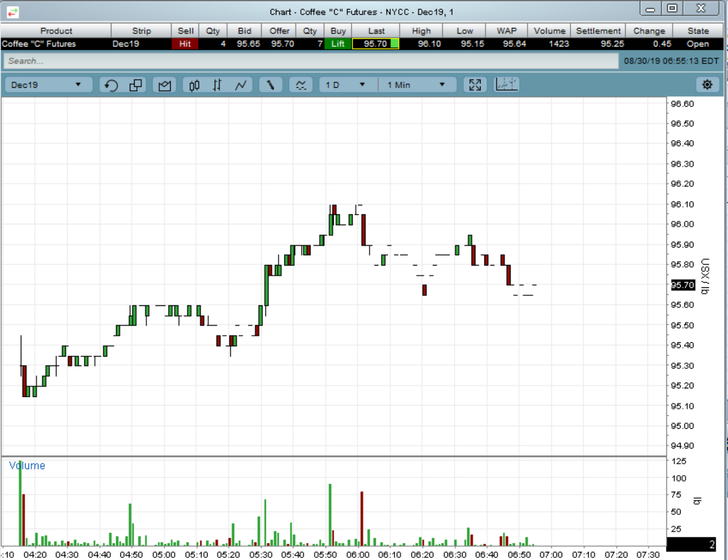Click the email chart envelope icon
Image resolution: width=728 pixels, height=560 pixels.
pyautogui.click(x=164, y=85)
